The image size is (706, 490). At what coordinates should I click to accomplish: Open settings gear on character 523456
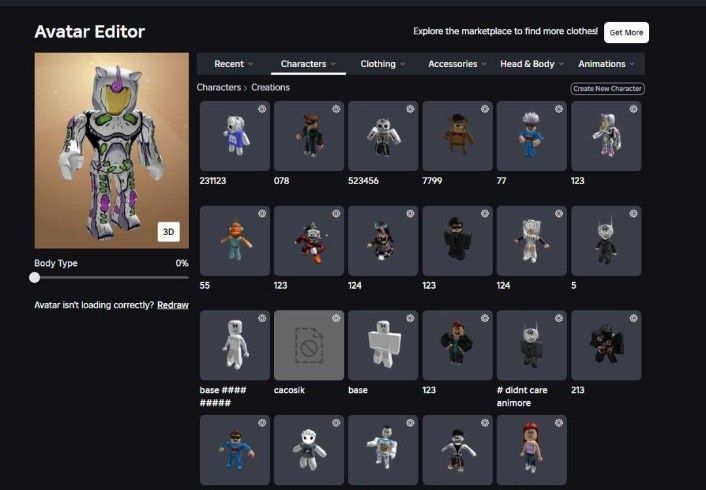(x=410, y=109)
